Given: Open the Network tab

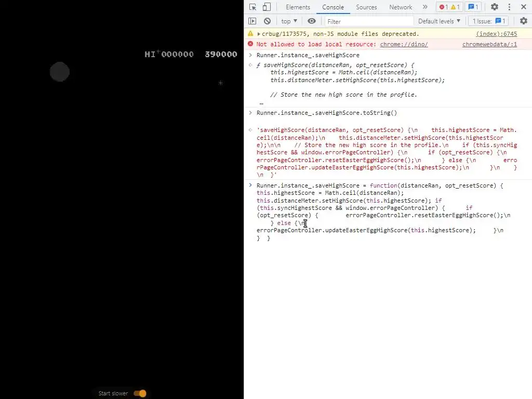Looking at the screenshot, I should click(401, 7).
